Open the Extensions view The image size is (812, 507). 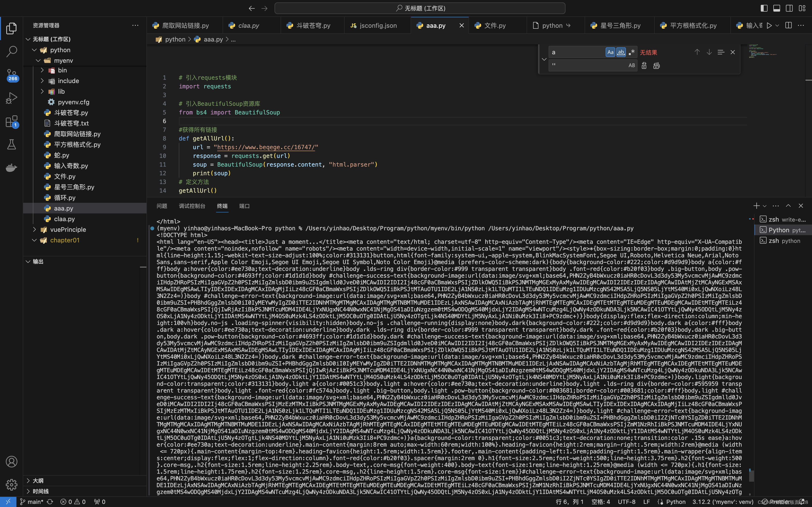[11, 121]
